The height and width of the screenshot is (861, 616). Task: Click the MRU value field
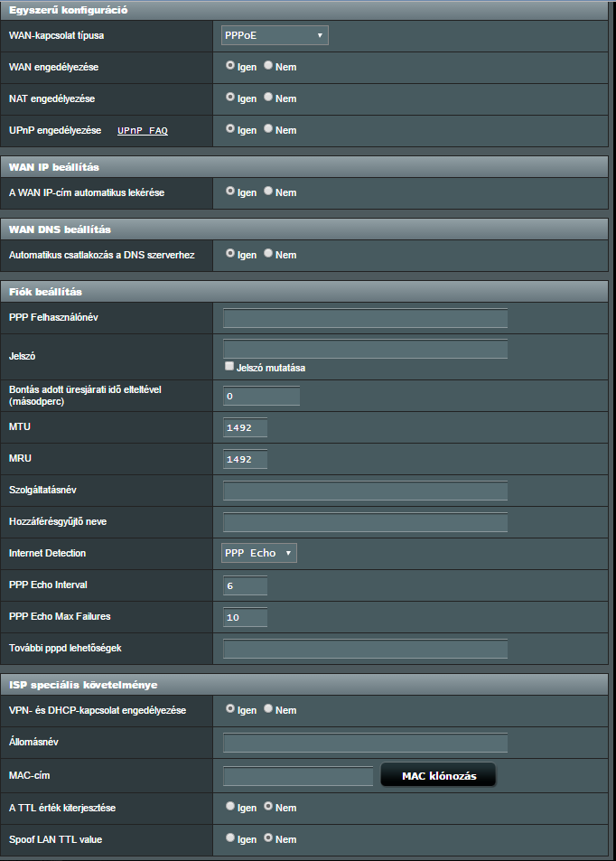click(245, 459)
